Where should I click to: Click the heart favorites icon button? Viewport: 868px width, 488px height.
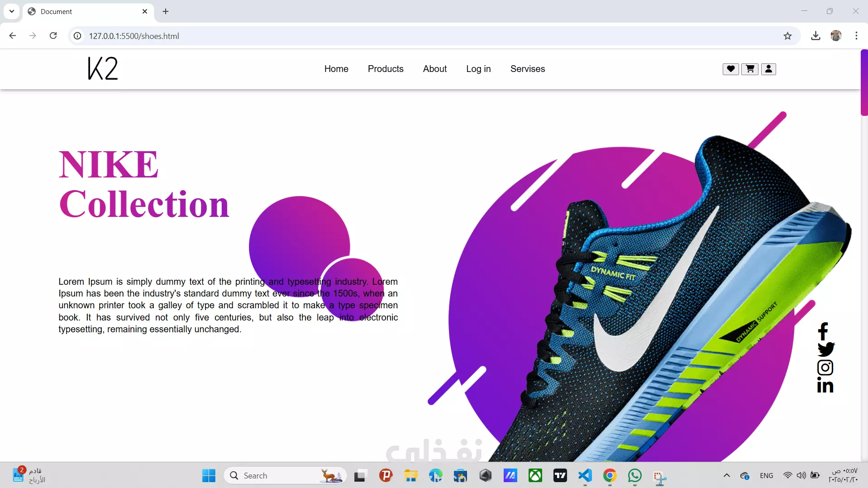[x=730, y=69]
